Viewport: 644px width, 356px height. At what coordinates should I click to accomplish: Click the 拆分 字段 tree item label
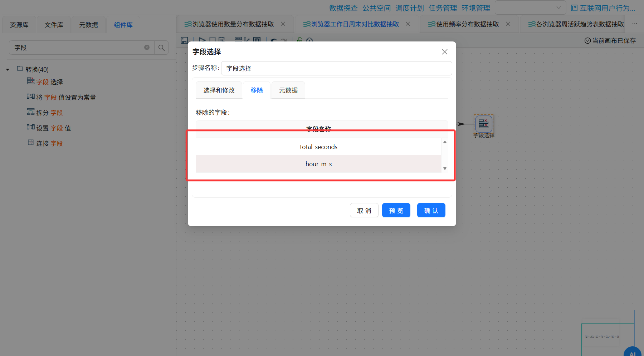(49, 113)
